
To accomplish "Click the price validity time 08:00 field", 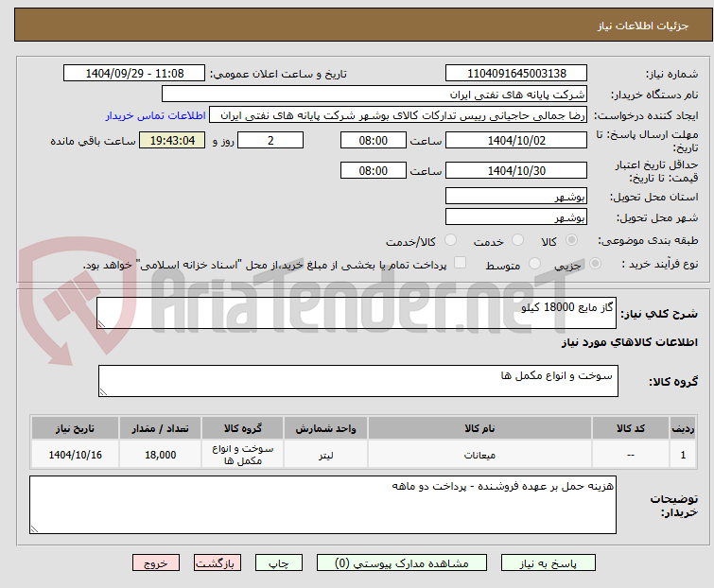I will coord(374,171).
